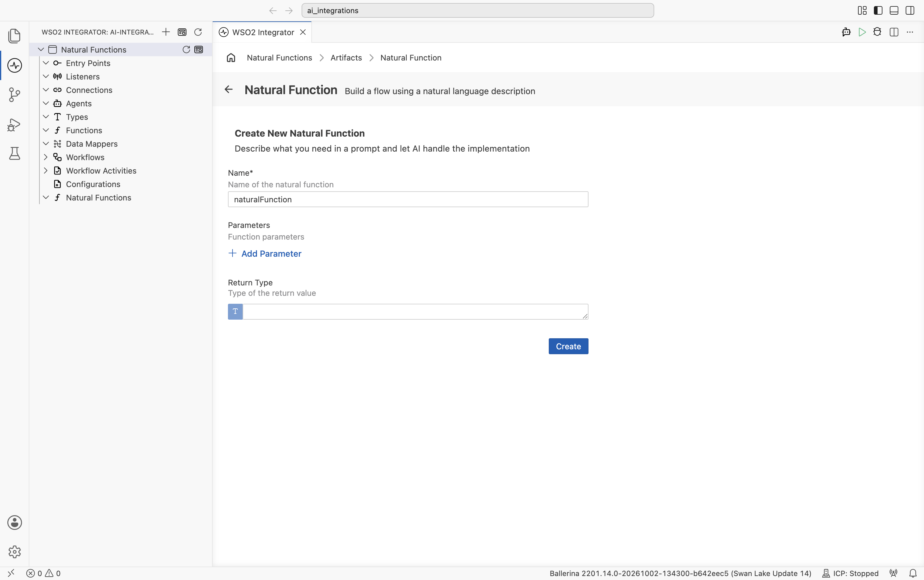
Task: Click the ai_integrations command center search
Action: tap(478, 10)
